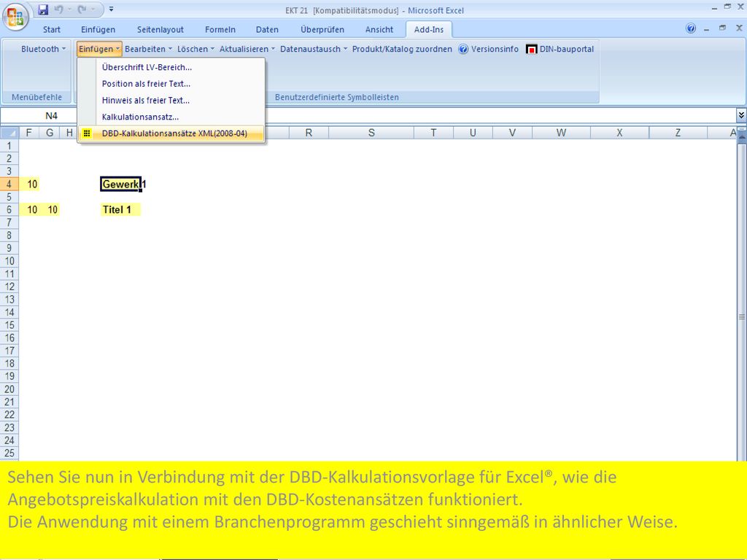
Task: Open the Quick Access Toolbar customize arrow
Action: (111, 9)
